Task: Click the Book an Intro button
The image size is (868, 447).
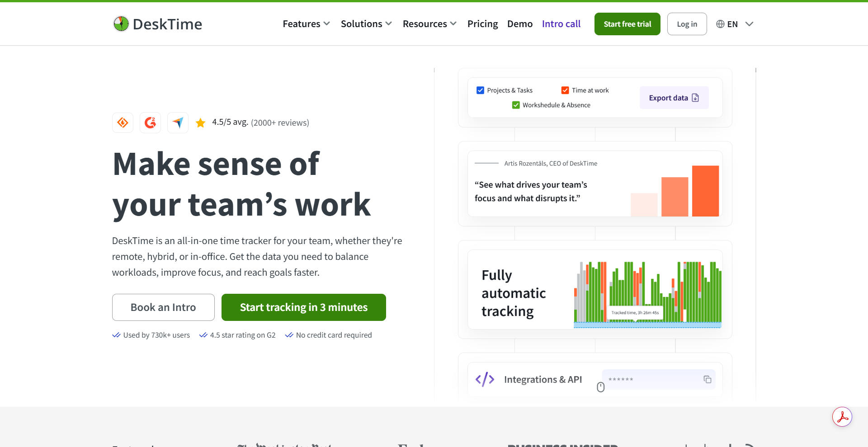Action: [x=163, y=307]
